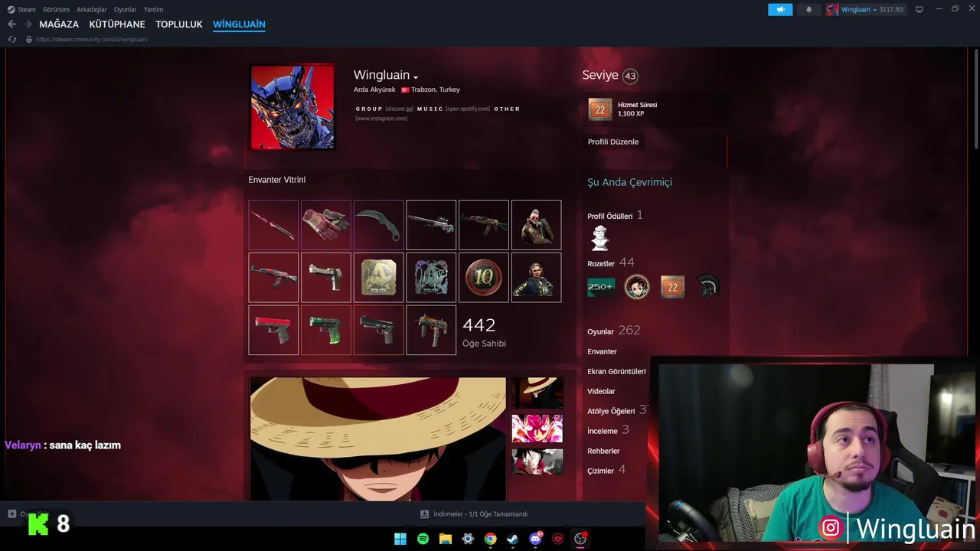The width and height of the screenshot is (980, 551).
Task: Open the Ekran Görüntüleri link
Action: pos(616,371)
